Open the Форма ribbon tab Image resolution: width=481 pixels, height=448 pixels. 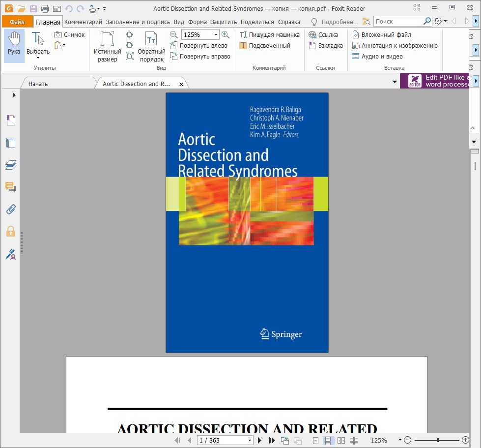(x=197, y=22)
